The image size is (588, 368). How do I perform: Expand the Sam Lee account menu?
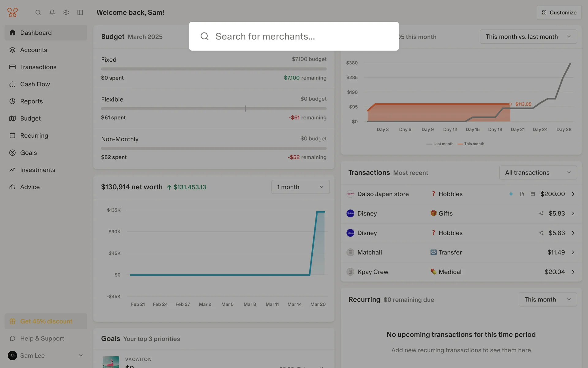tap(81, 355)
